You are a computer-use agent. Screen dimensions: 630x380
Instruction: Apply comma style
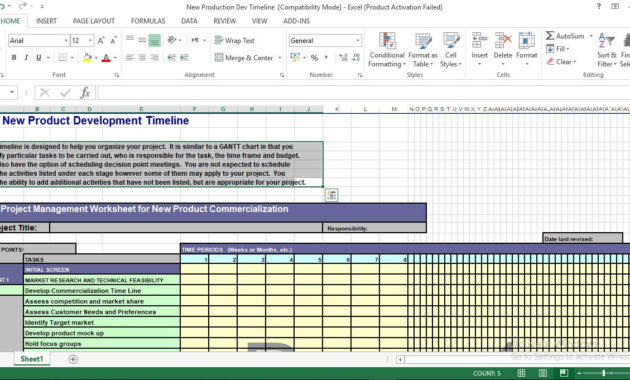coord(326,58)
